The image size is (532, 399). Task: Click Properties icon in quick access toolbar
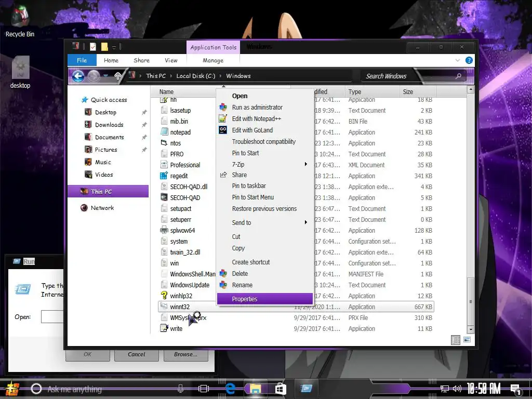point(93,47)
